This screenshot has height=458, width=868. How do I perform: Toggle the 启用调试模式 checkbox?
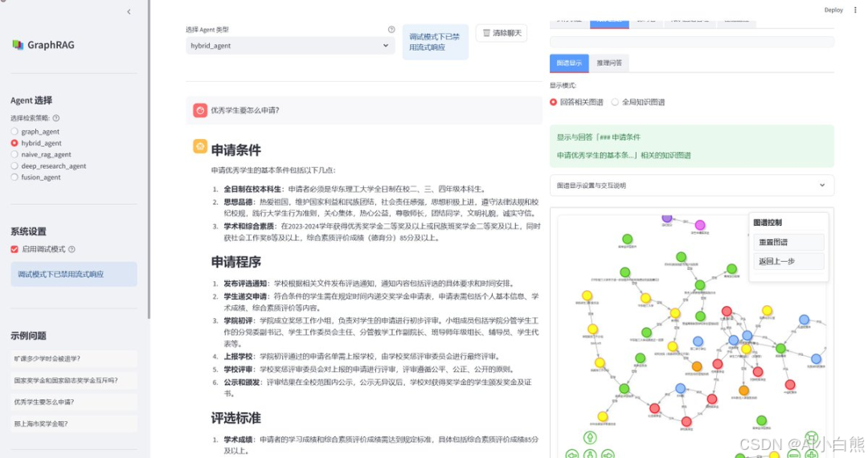click(14, 249)
